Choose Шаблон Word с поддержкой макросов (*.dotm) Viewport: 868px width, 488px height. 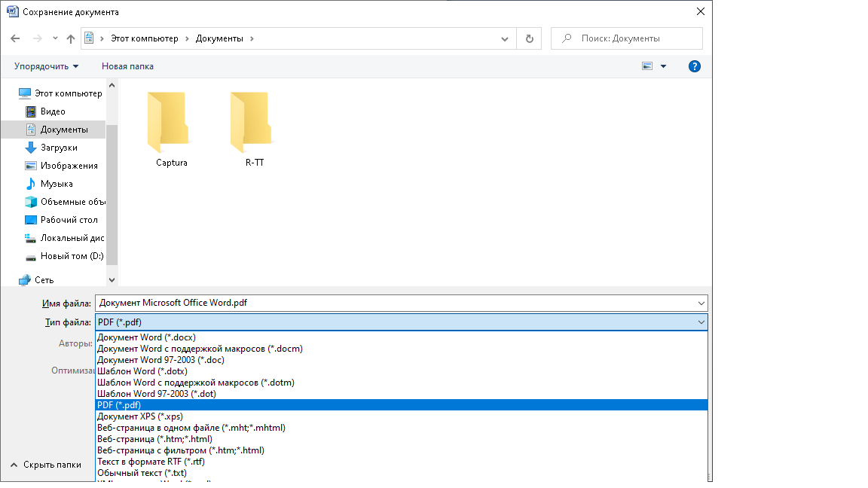coord(402,383)
